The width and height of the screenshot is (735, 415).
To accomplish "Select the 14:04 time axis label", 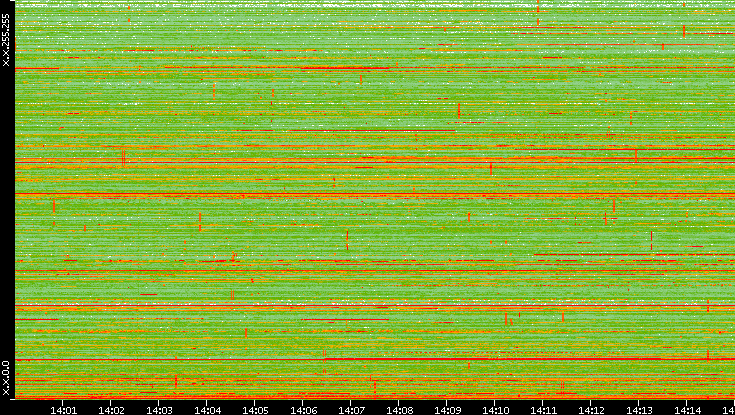I will click(x=207, y=410).
